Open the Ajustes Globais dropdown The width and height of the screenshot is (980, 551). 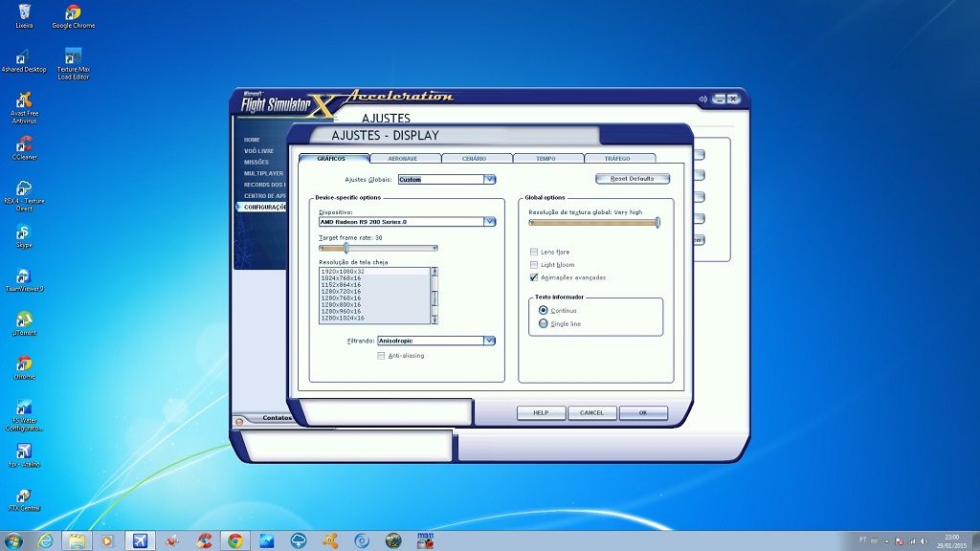489,179
